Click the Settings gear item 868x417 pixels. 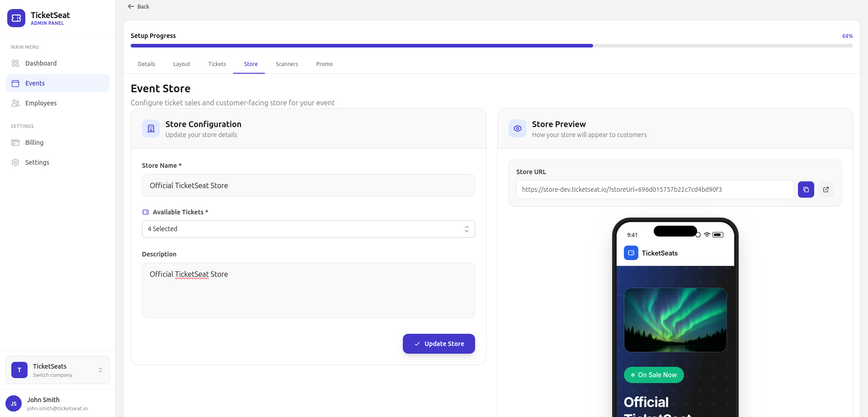(57, 162)
